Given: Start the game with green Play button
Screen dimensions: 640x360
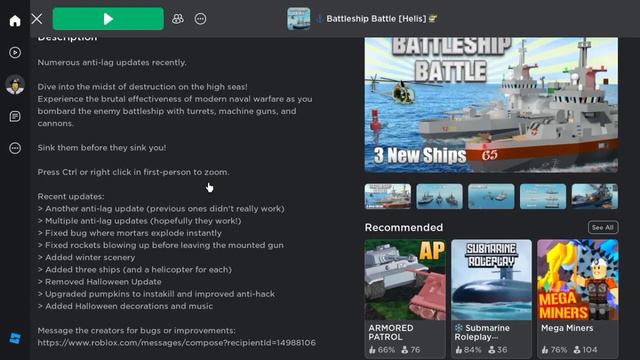Looking at the screenshot, I should coord(108,19).
